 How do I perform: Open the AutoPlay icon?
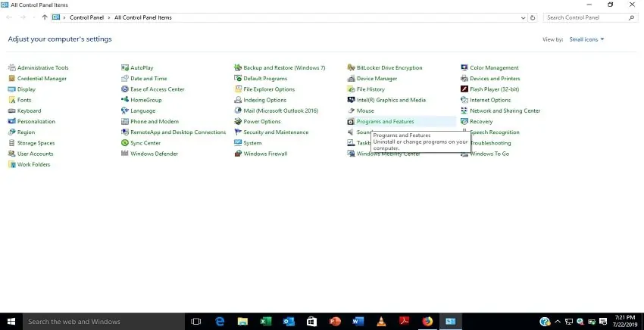click(x=125, y=67)
